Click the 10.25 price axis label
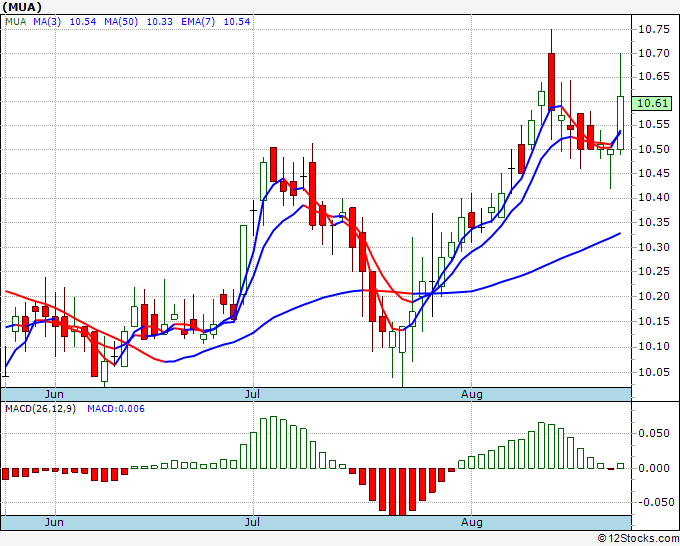 click(654, 271)
